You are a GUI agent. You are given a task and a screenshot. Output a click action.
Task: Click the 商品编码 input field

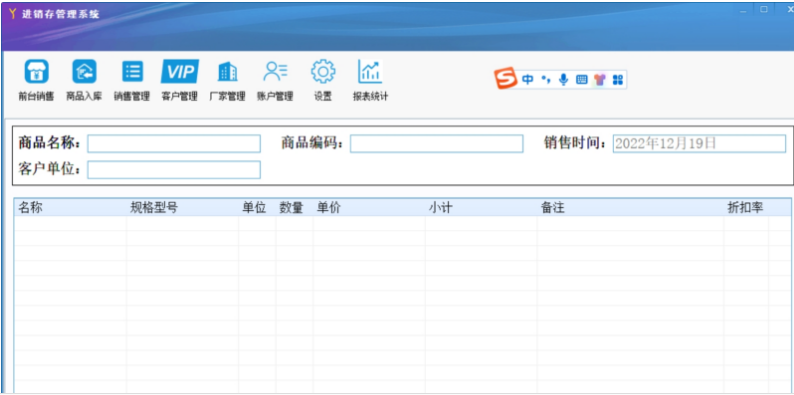[436, 144]
